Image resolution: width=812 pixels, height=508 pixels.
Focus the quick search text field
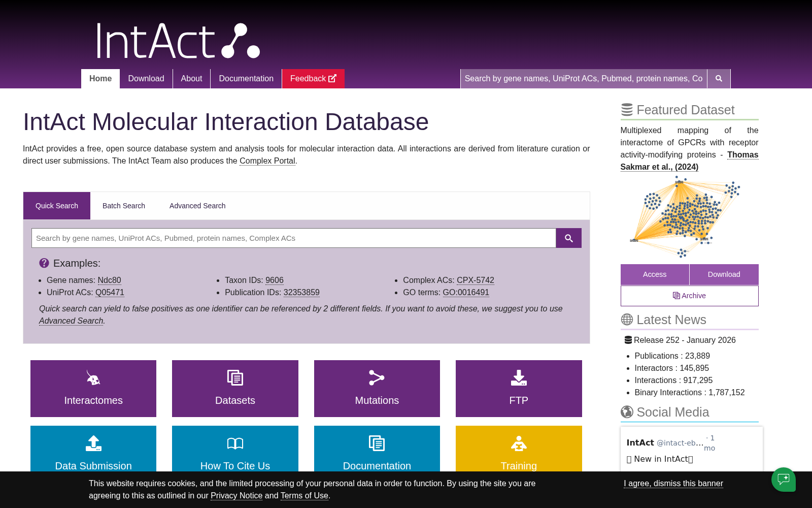coord(294,238)
